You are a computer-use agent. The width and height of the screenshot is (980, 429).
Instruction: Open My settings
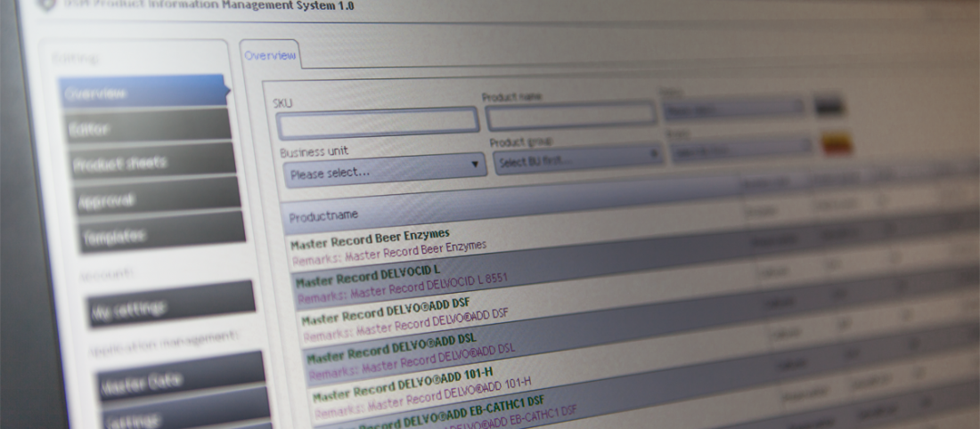[171, 304]
